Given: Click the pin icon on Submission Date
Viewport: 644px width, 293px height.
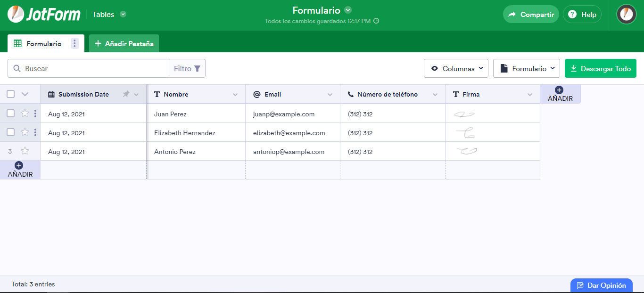Looking at the screenshot, I should (126, 94).
